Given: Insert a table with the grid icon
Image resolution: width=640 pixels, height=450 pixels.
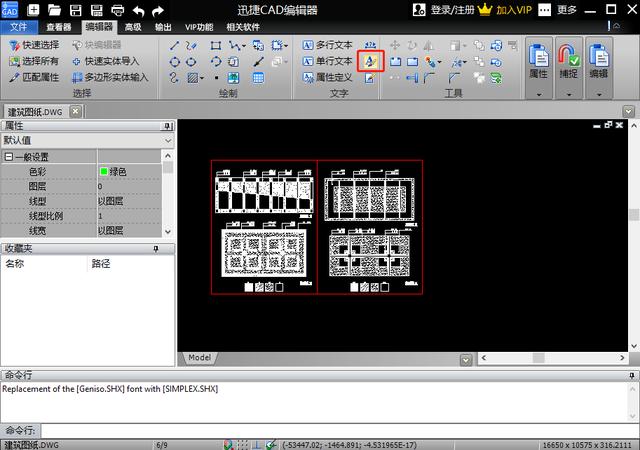Looking at the screenshot, I should tap(258, 78).
